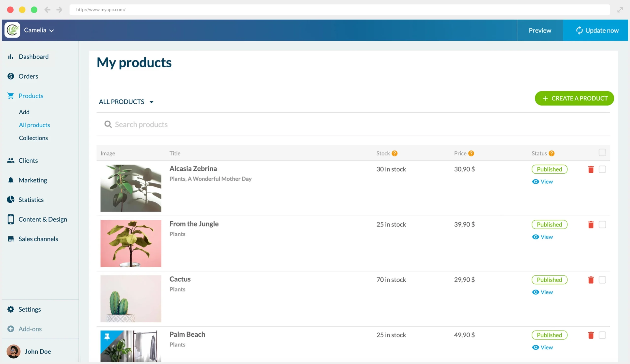Click the Statistics pie chart icon
This screenshot has width=630, height=364.
point(11,200)
